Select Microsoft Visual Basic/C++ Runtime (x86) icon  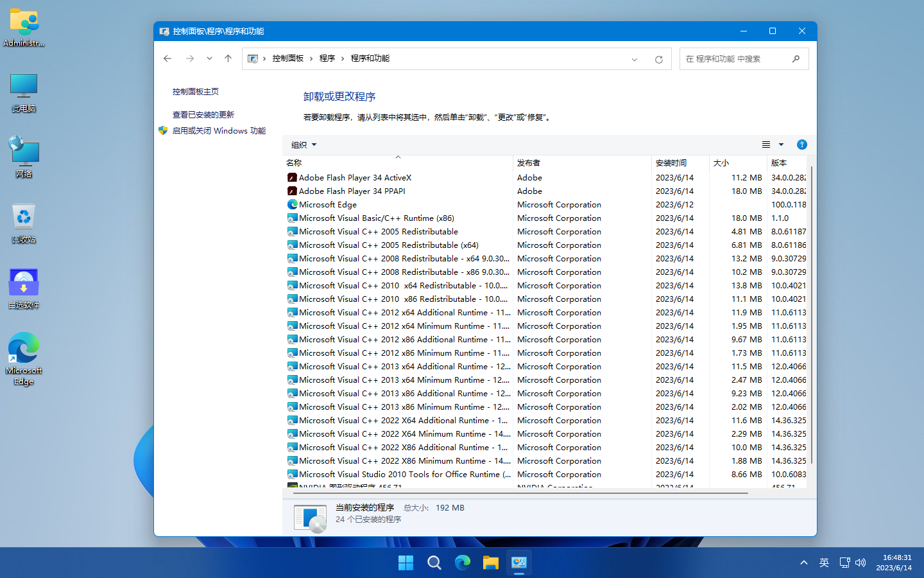(x=292, y=218)
